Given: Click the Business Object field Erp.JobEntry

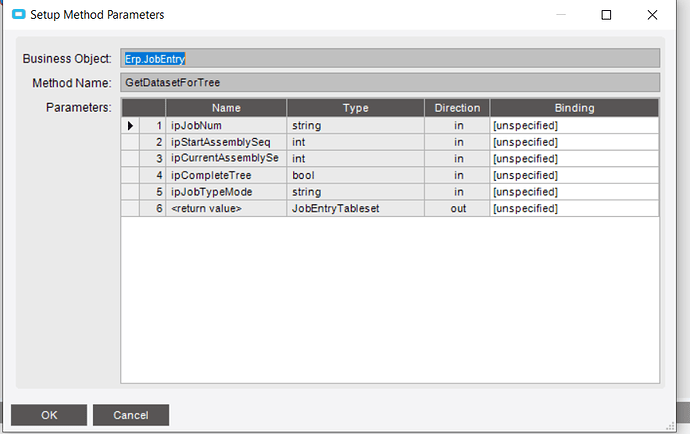Looking at the screenshot, I should point(390,59).
